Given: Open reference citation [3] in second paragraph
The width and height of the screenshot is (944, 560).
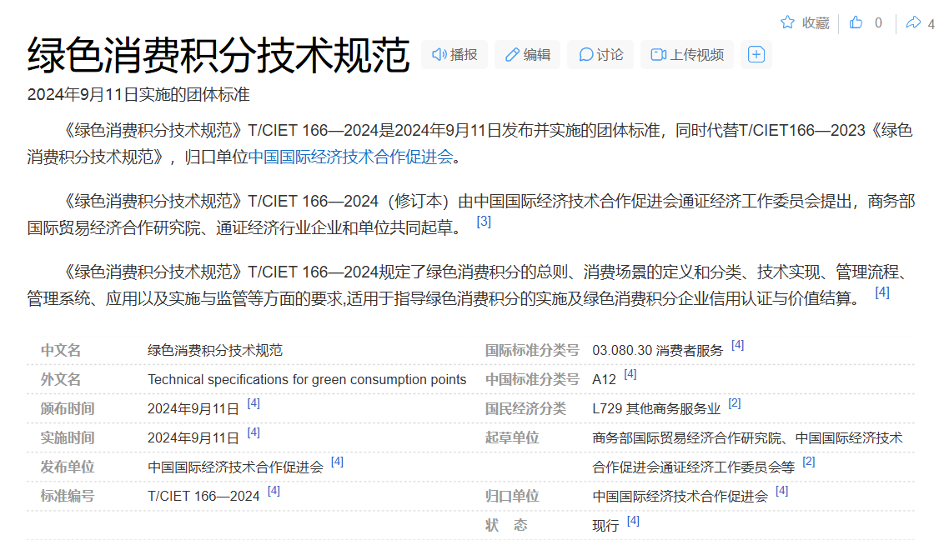Looking at the screenshot, I should point(485,222).
